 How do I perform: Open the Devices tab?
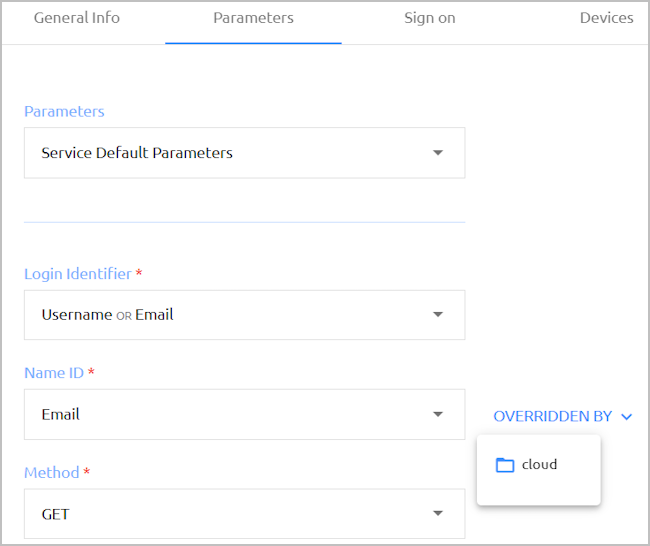click(x=606, y=18)
